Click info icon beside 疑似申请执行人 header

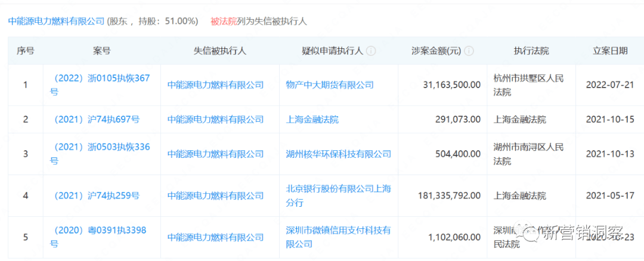371,51
